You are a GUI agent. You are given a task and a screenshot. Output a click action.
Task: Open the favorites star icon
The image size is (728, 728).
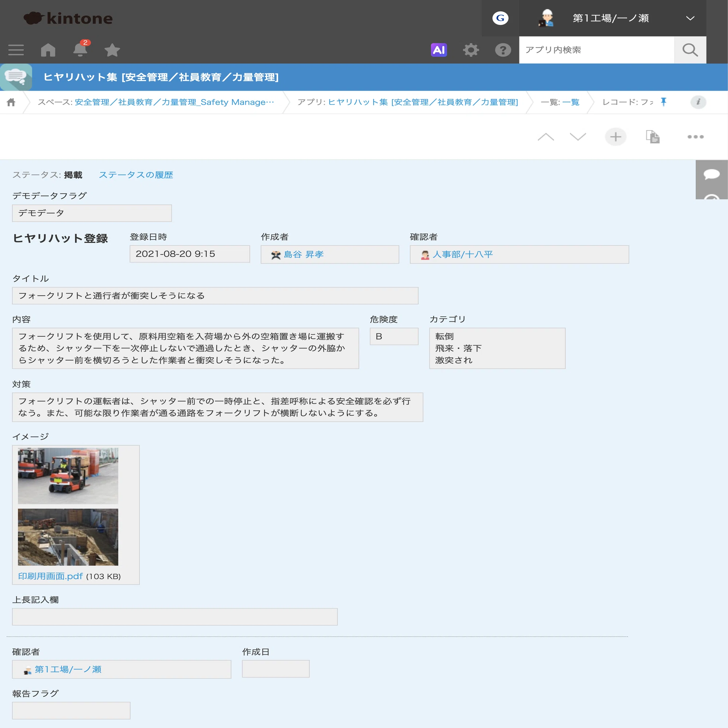(x=112, y=50)
